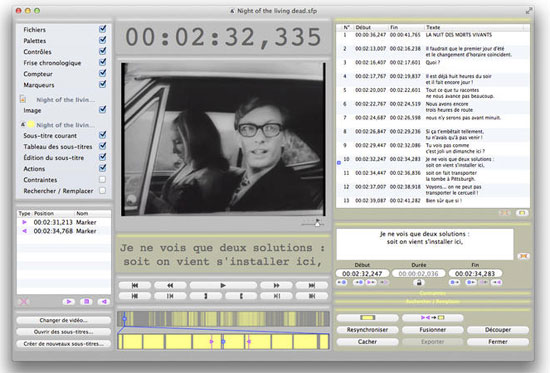Delete marker with the pink X icon

24,301
